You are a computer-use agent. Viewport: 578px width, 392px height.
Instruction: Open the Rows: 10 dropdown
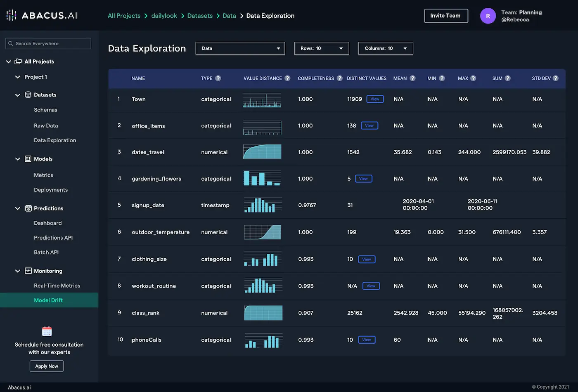[321, 48]
